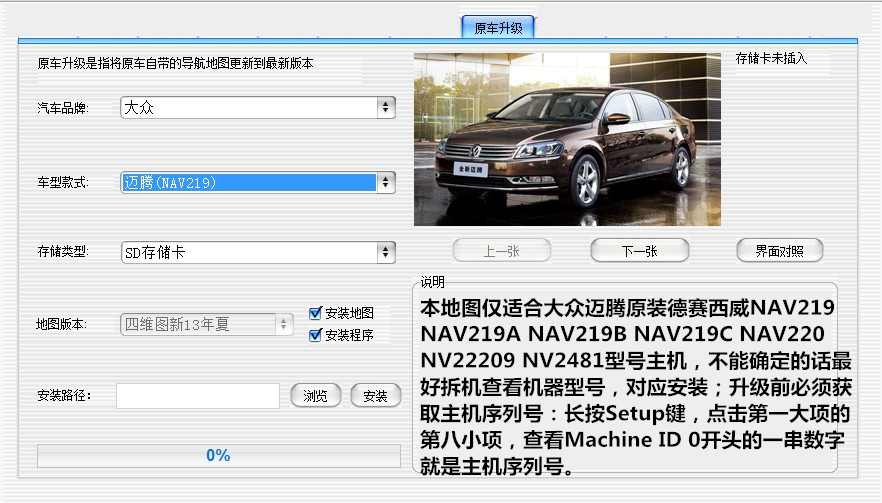Click the 存储卡未插入 status text
The height and width of the screenshot is (503, 882).
(x=771, y=59)
